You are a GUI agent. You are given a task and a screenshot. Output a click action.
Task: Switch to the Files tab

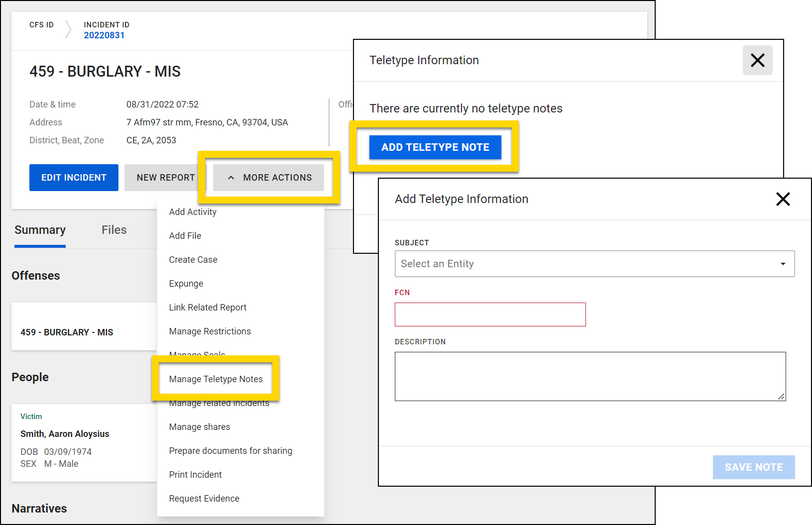(114, 230)
